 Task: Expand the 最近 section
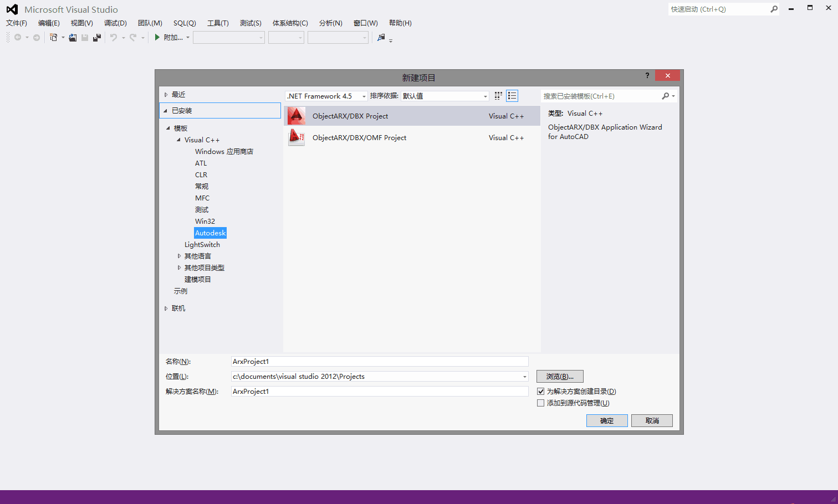coord(166,95)
